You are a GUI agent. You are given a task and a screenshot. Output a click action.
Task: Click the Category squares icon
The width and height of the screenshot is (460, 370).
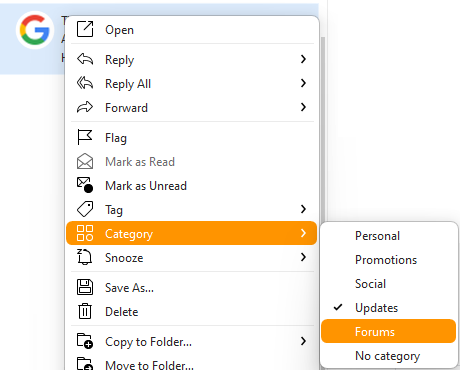85,233
